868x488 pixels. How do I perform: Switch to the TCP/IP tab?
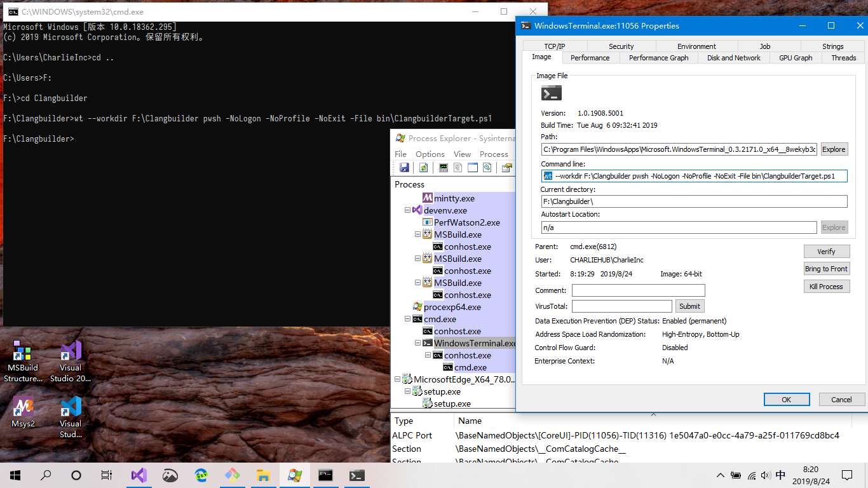(555, 46)
